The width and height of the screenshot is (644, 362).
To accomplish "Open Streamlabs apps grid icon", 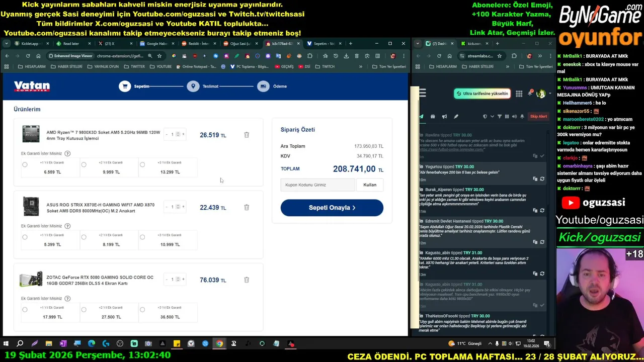I will click(x=519, y=94).
